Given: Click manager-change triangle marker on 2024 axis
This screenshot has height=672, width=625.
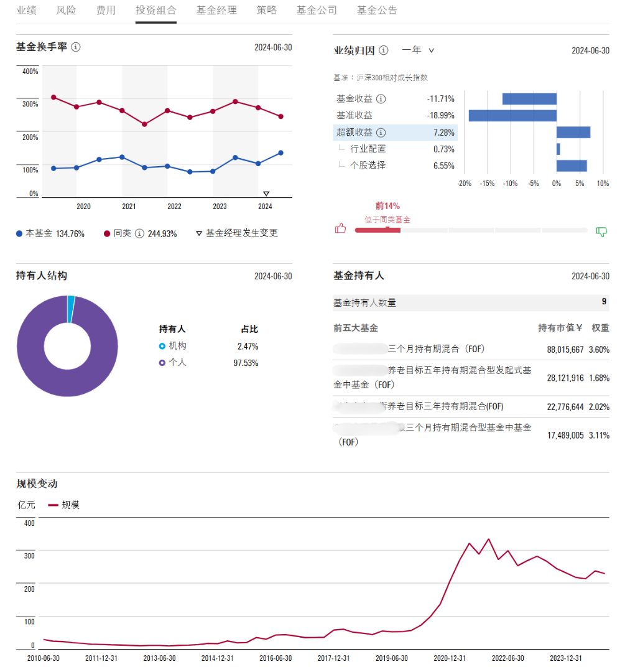Looking at the screenshot, I should 266,194.
